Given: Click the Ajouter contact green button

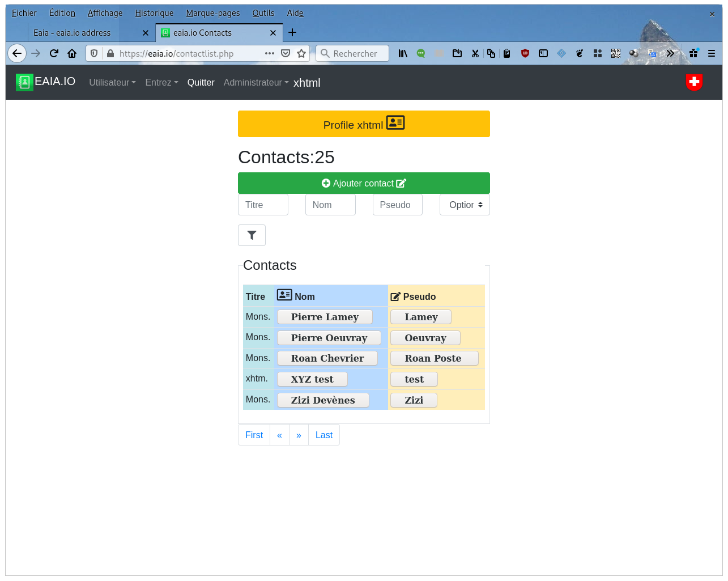Looking at the screenshot, I should [364, 183].
